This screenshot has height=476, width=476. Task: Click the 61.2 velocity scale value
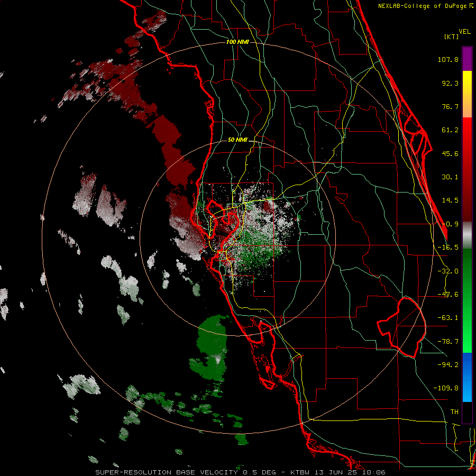(450, 130)
